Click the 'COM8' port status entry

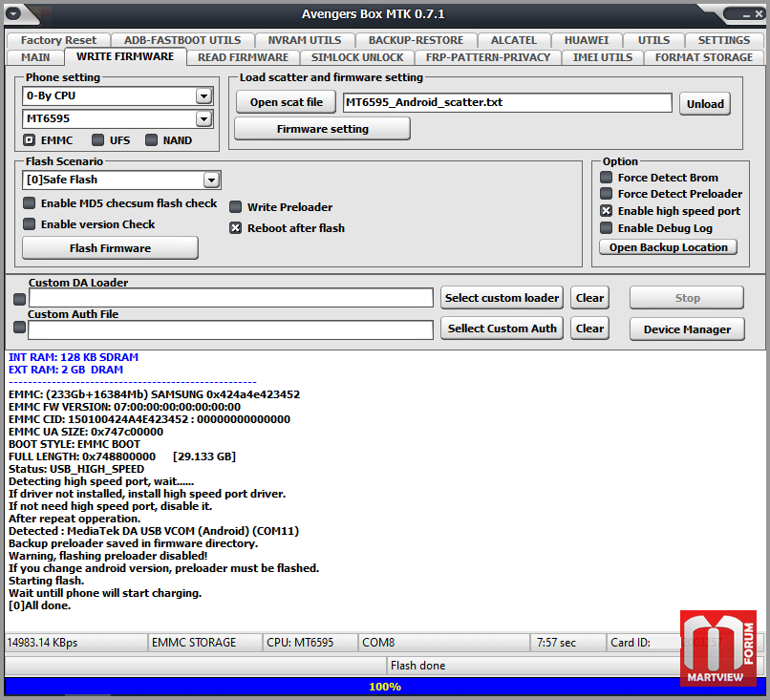point(444,643)
